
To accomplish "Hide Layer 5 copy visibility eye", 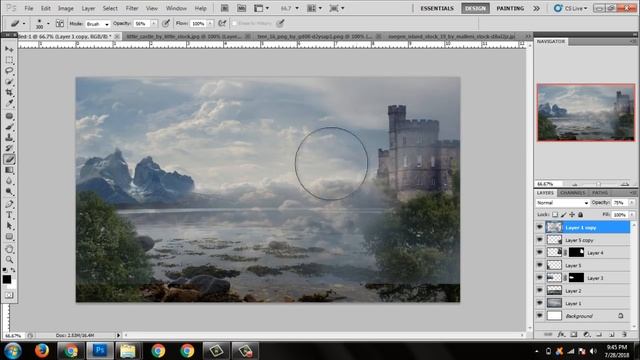I will pos(540,240).
